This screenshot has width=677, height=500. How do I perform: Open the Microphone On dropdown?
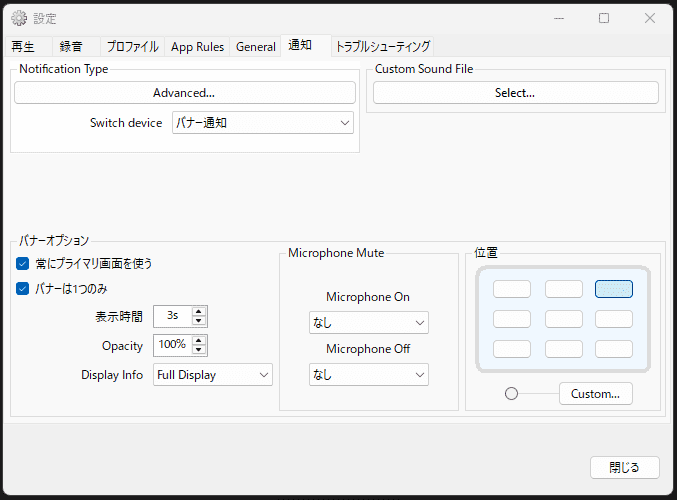(369, 323)
